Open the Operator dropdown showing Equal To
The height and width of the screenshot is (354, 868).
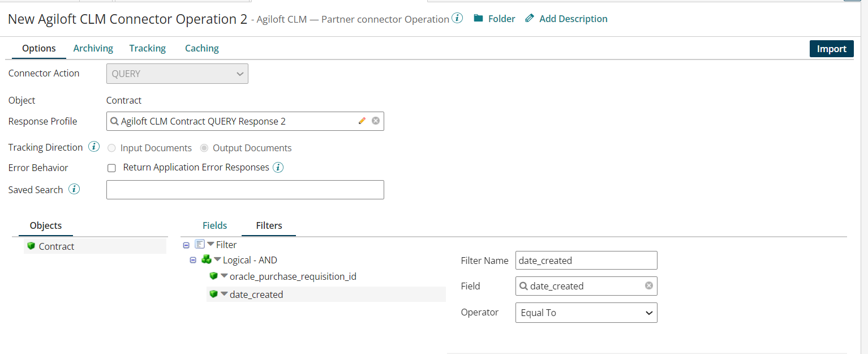point(586,312)
